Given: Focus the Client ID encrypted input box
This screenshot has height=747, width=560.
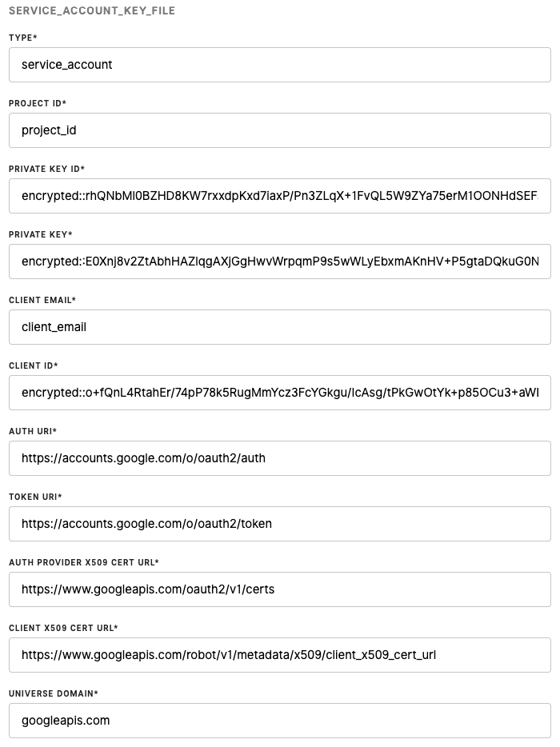Looking at the screenshot, I should (x=280, y=393).
